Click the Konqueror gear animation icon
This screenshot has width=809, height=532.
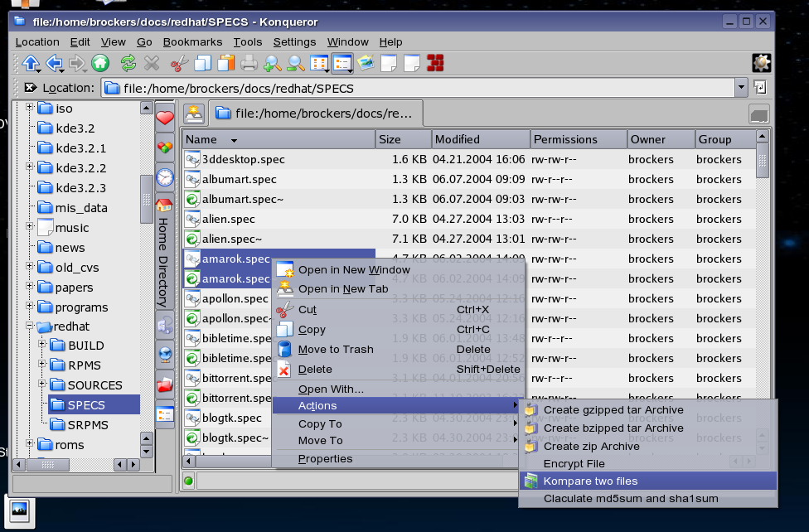[762, 63]
